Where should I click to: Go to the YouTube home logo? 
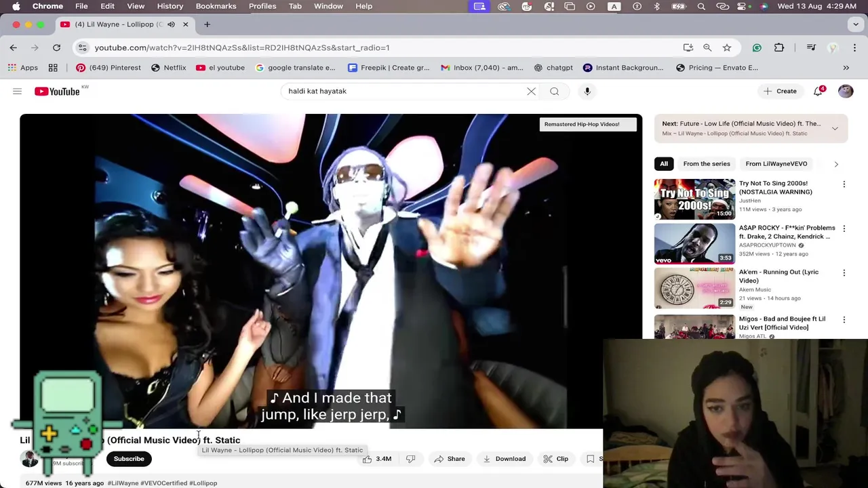[57, 91]
